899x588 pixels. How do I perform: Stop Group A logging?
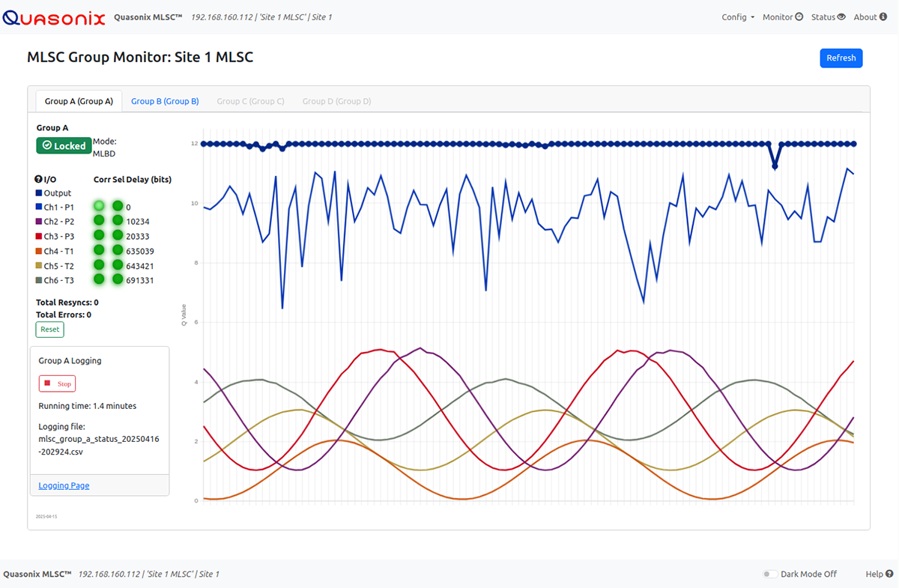[x=58, y=384]
